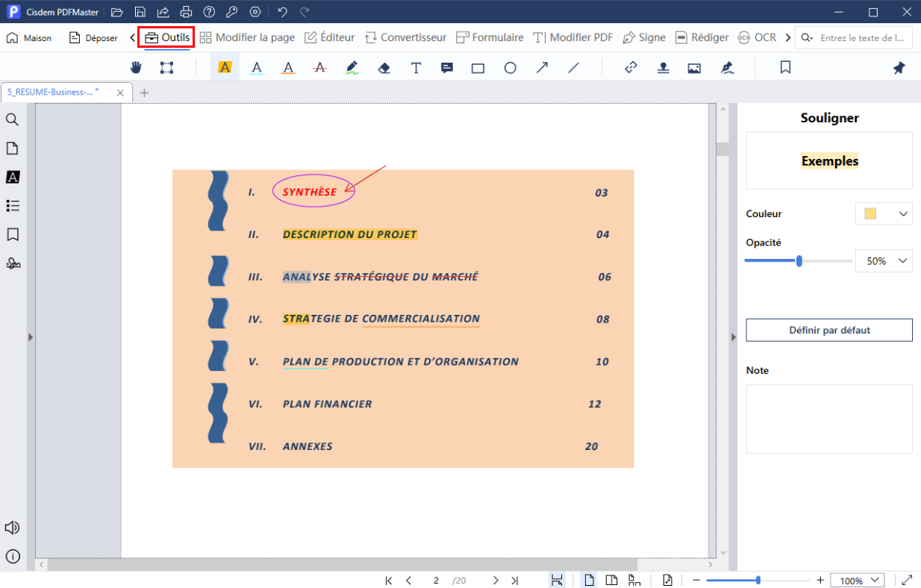Image resolution: width=921 pixels, height=588 pixels.
Task: Click the key license icon
Action: click(232, 12)
